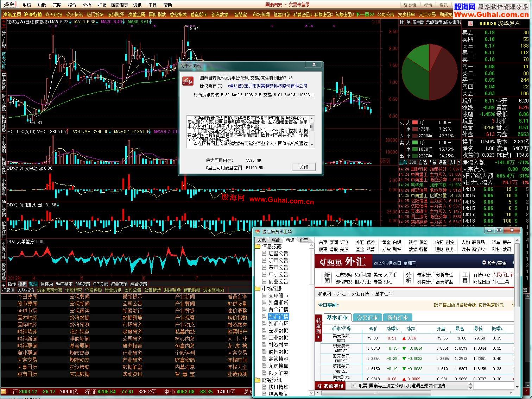Select the 沪深行情 toolbar tab
Screen dimensions: 532x399
(33, 14)
